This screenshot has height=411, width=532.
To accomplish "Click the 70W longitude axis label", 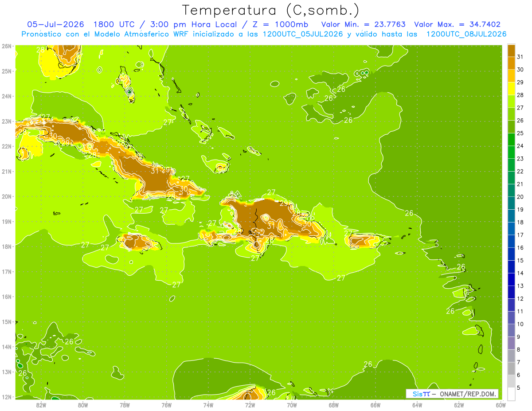I will click(292, 405).
